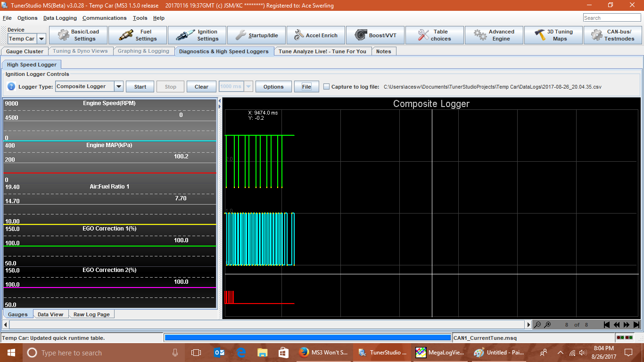The width and height of the screenshot is (644, 362).
Task: Open the Data Logging menu
Action: point(60,18)
